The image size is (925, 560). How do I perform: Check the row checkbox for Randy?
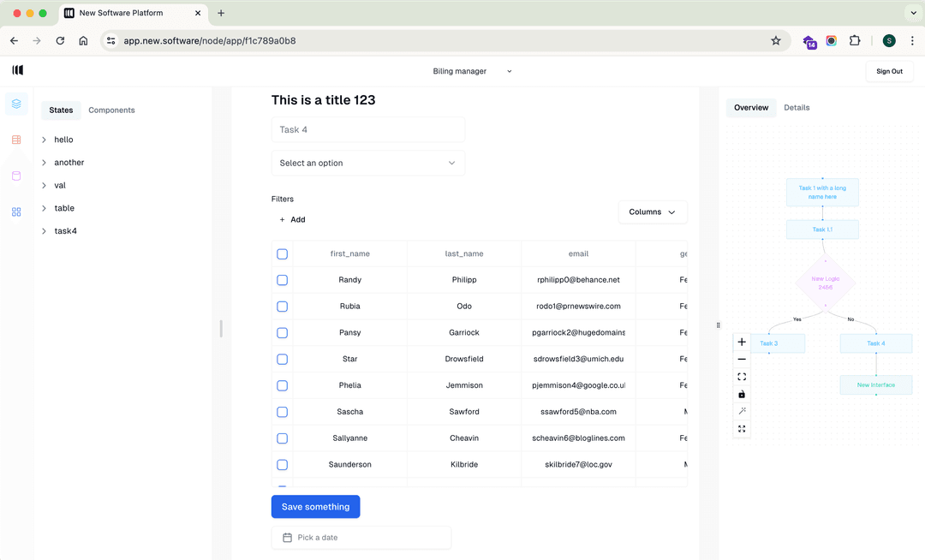[x=282, y=280]
